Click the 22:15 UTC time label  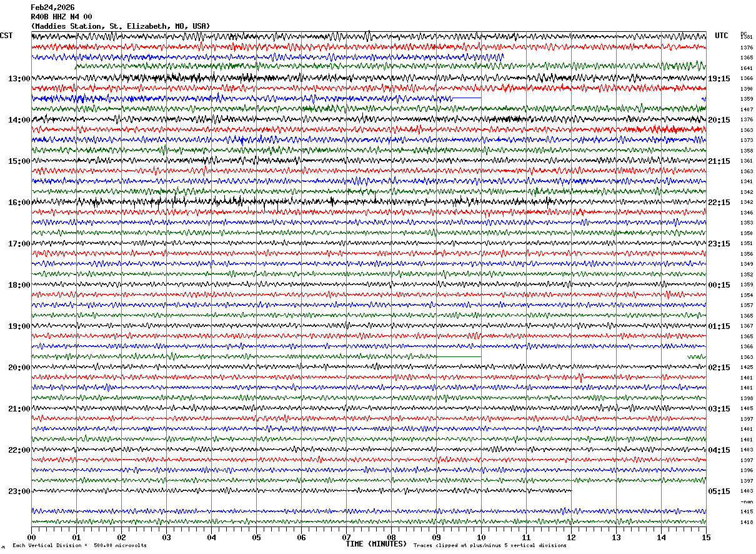719,203
